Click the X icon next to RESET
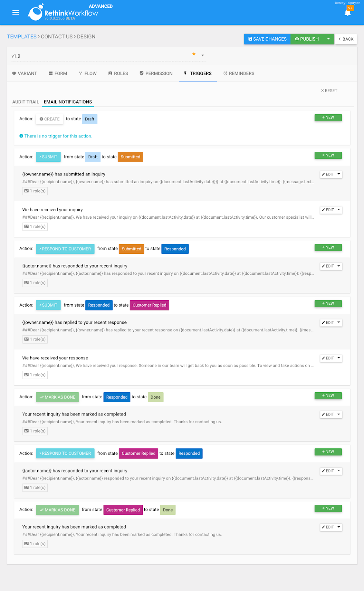 point(322,90)
